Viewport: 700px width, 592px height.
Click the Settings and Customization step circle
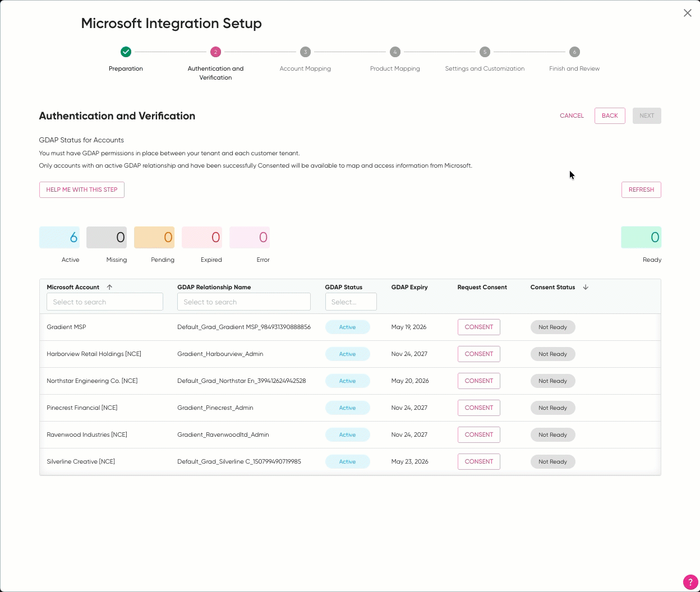[485, 52]
